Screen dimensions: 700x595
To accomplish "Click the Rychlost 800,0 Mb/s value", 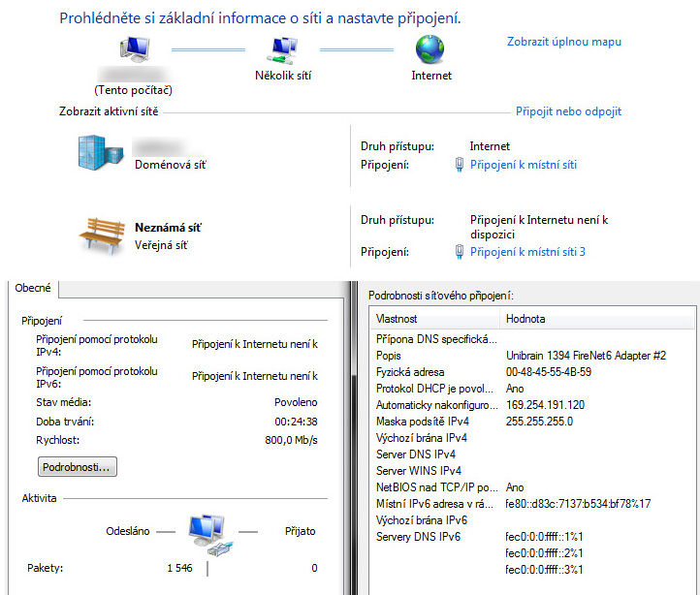I will pos(291,441).
